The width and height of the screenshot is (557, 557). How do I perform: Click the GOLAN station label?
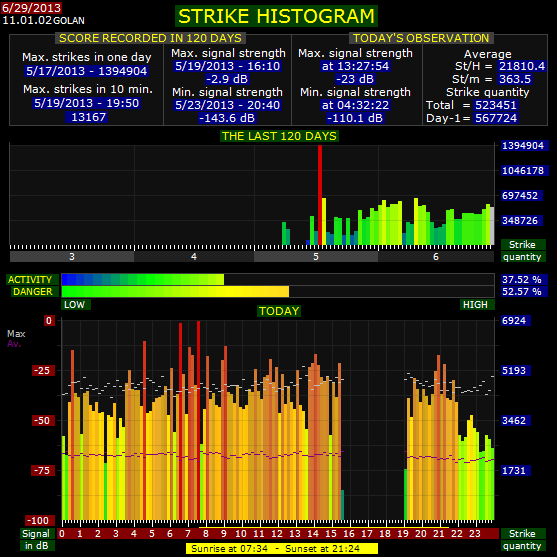[x=69, y=21]
